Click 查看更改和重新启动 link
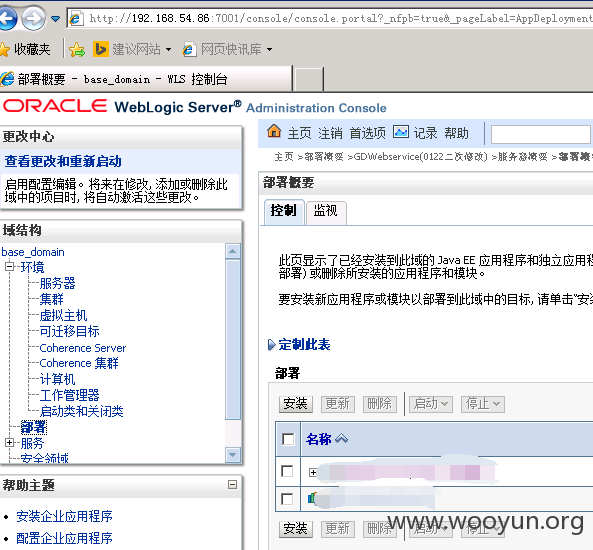 [63, 162]
